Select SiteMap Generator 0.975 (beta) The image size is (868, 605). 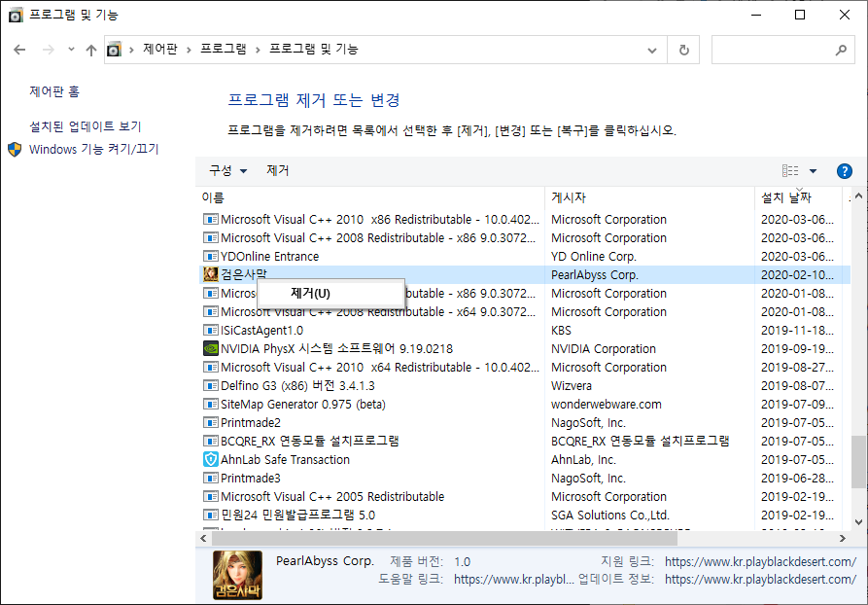click(525, 404)
